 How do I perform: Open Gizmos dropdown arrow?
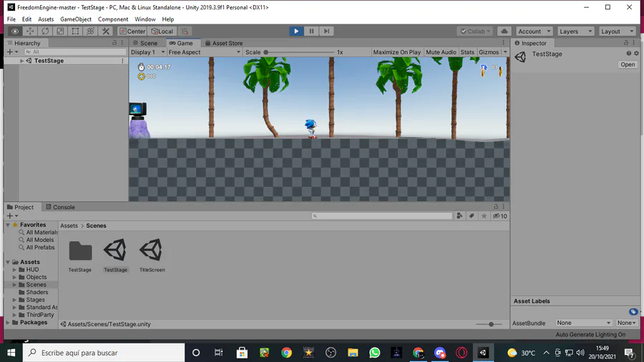(505, 52)
